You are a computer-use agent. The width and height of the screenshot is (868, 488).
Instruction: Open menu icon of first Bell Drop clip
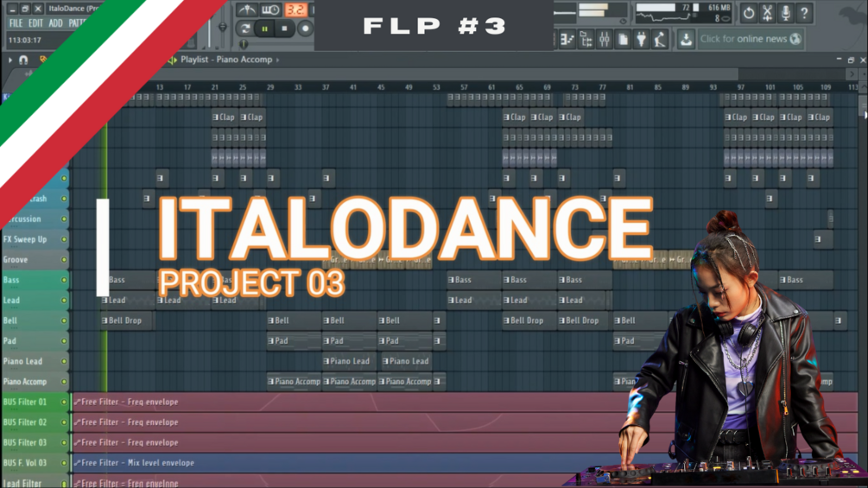104,320
